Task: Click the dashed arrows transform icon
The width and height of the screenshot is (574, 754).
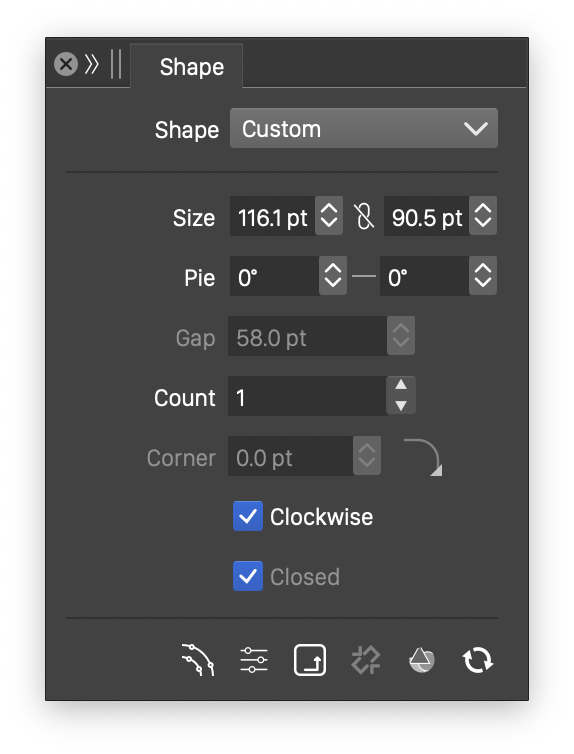Action: click(x=366, y=660)
